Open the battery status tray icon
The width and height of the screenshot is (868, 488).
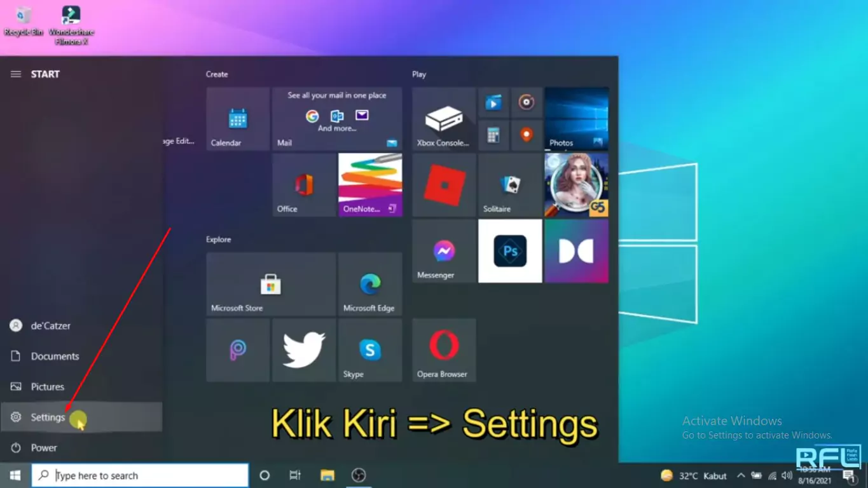click(x=757, y=475)
